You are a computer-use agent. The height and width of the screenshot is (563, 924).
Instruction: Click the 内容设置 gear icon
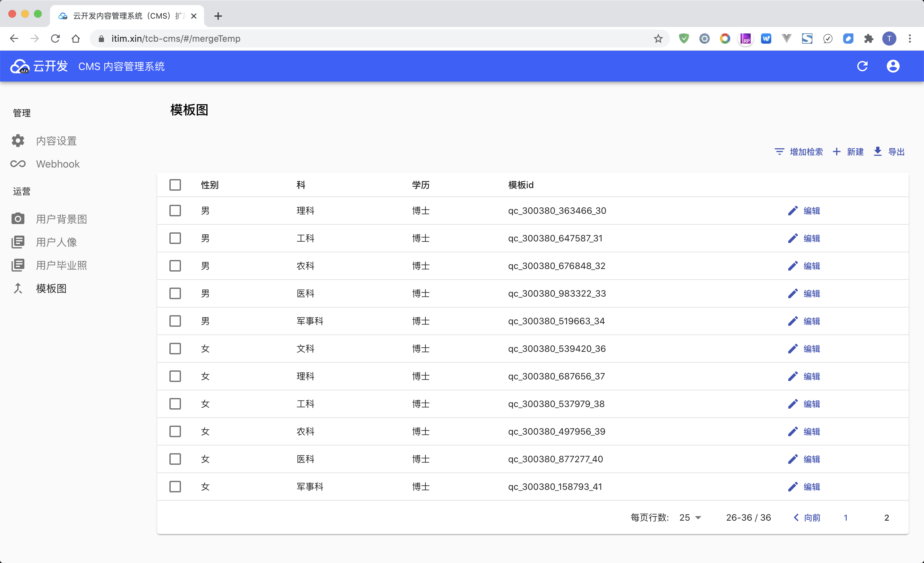(x=18, y=141)
